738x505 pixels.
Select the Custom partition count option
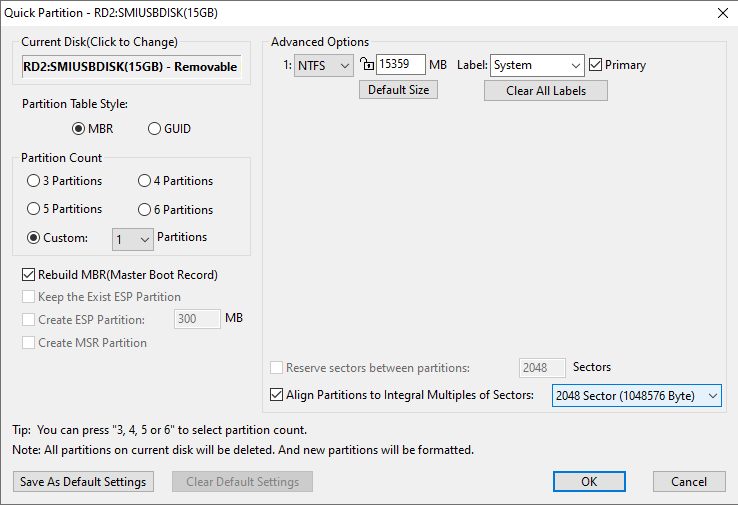click(x=34, y=238)
